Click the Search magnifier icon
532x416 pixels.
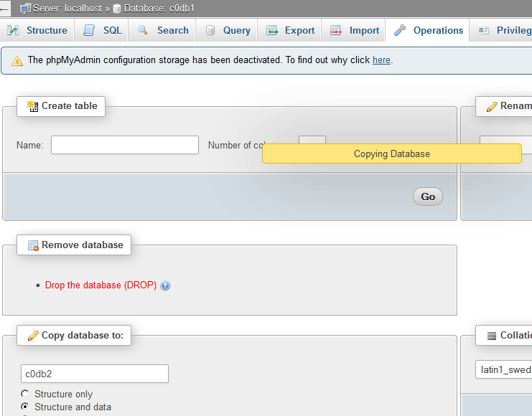[x=143, y=30]
